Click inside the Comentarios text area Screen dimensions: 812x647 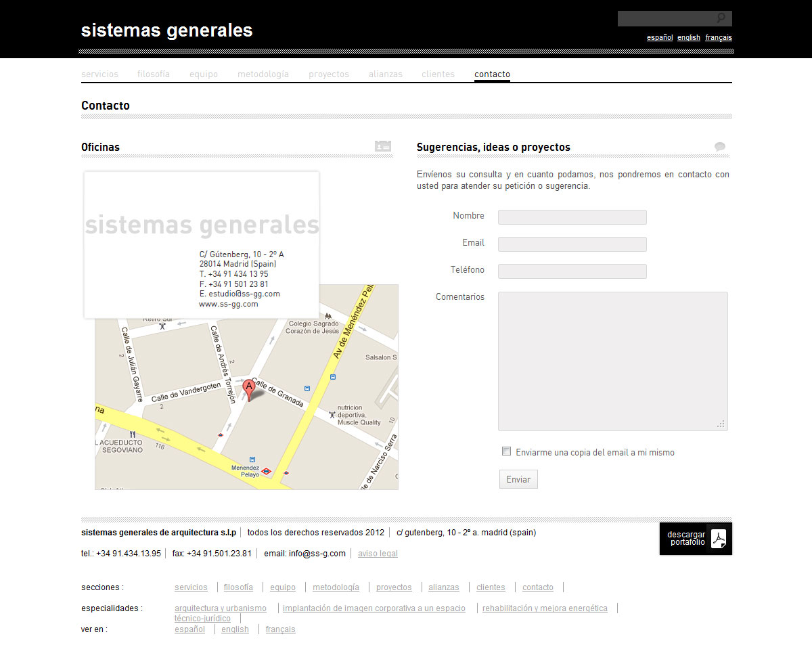[x=612, y=359]
